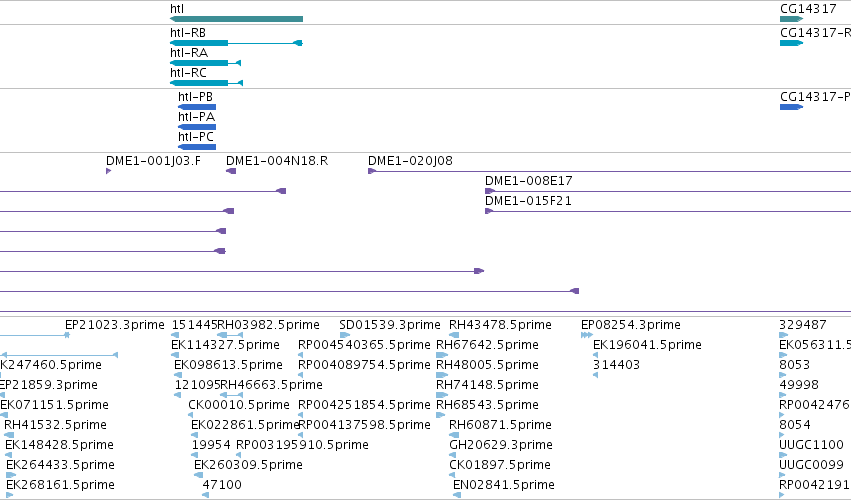Select the RH60871.5prime EST
This screenshot has height=500, width=851.
pyautogui.click(x=454, y=435)
